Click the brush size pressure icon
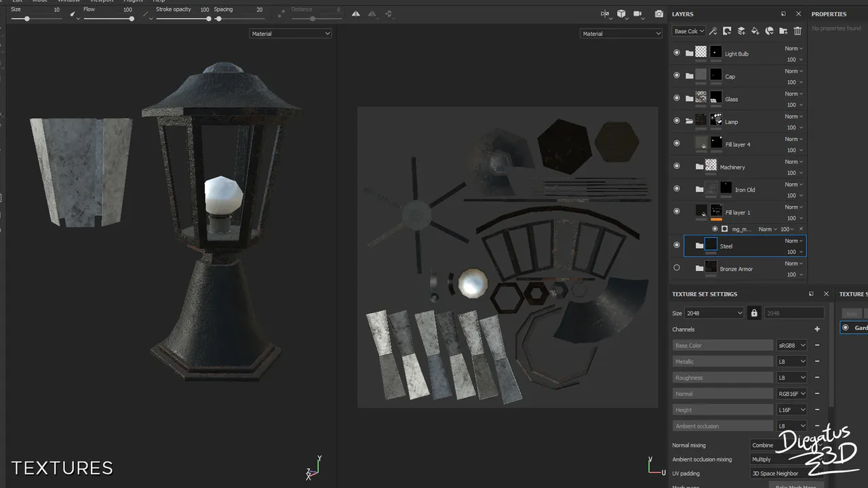Viewport: 868px width, 488px height. point(73,14)
